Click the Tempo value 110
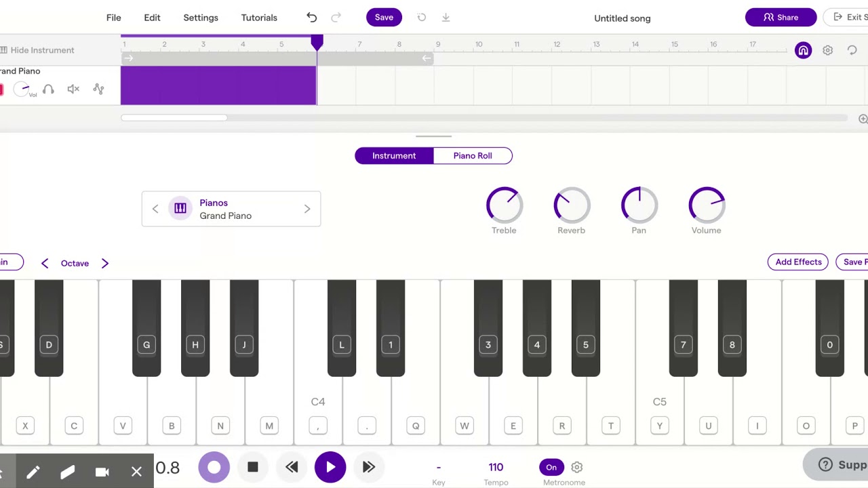 coord(496,467)
